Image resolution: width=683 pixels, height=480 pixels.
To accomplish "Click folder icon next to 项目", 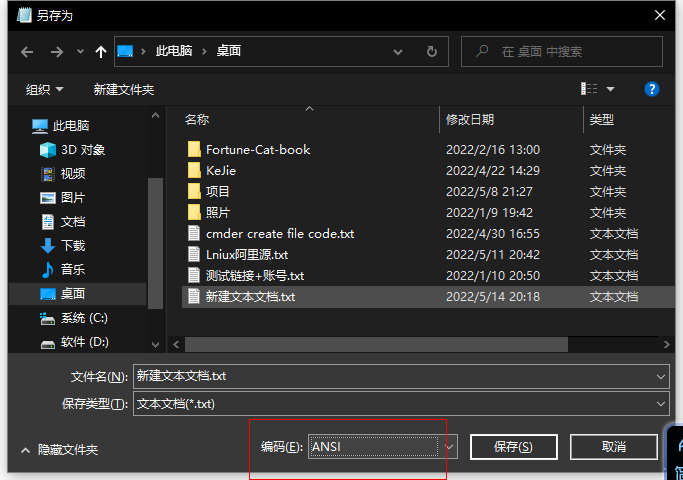I will [194, 191].
